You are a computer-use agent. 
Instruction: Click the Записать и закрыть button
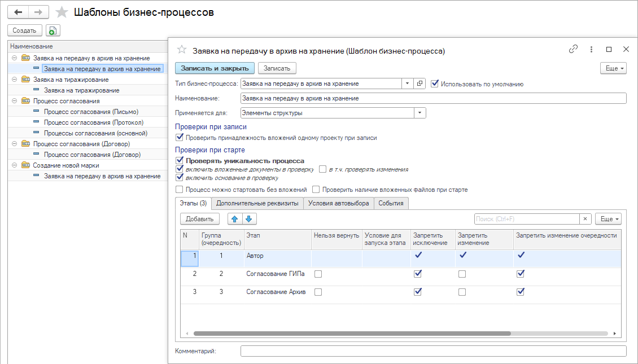pos(215,68)
